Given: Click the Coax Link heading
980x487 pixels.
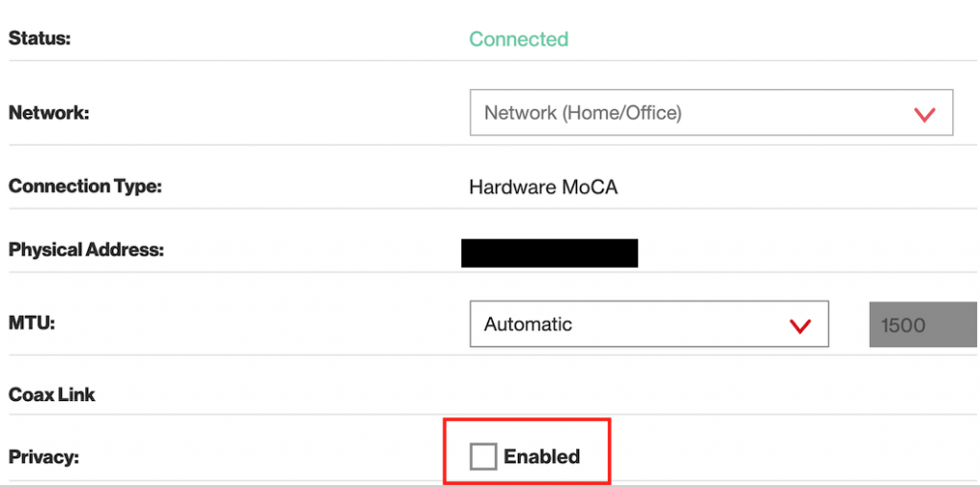Looking at the screenshot, I should click(x=52, y=394).
